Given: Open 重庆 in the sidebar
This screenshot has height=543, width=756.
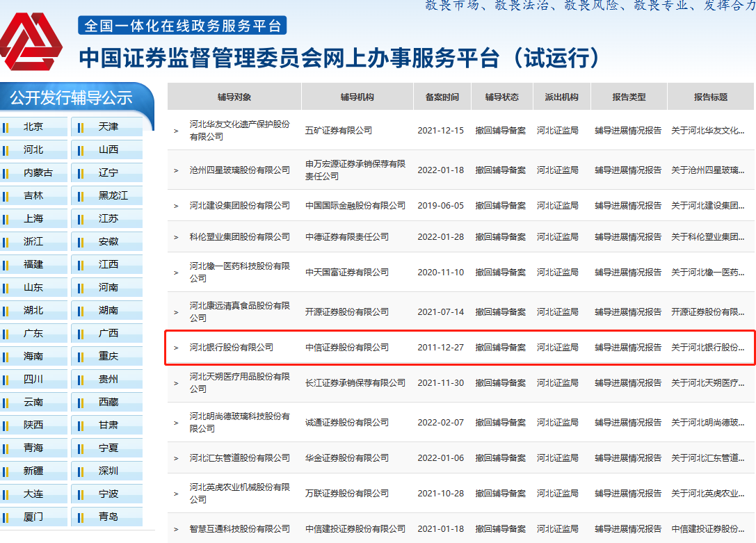Looking at the screenshot, I should click(x=107, y=357).
